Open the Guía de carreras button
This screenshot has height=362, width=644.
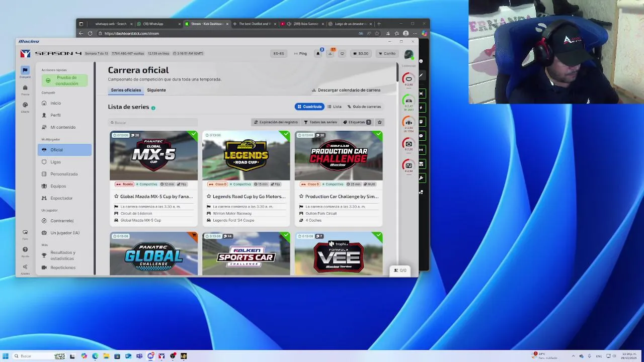point(365,107)
